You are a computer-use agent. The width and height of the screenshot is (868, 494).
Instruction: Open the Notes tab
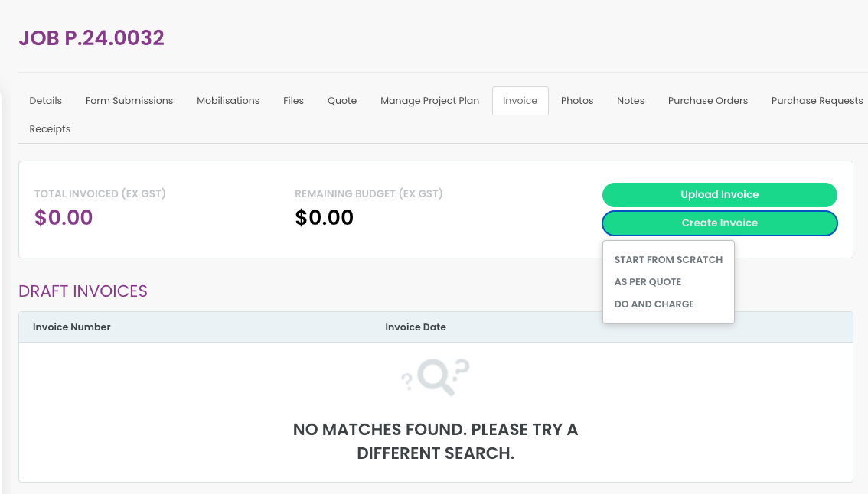click(x=631, y=101)
